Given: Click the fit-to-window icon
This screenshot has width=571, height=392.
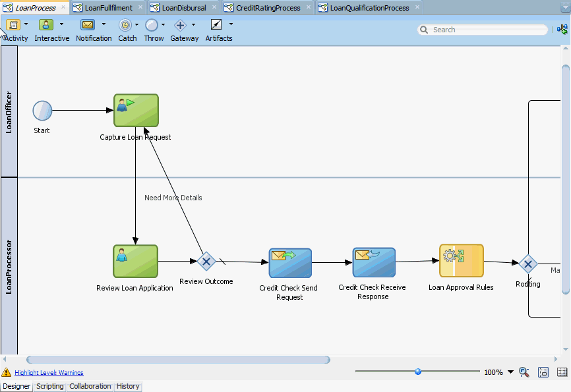Looking at the screenshot, I should 543,372.
